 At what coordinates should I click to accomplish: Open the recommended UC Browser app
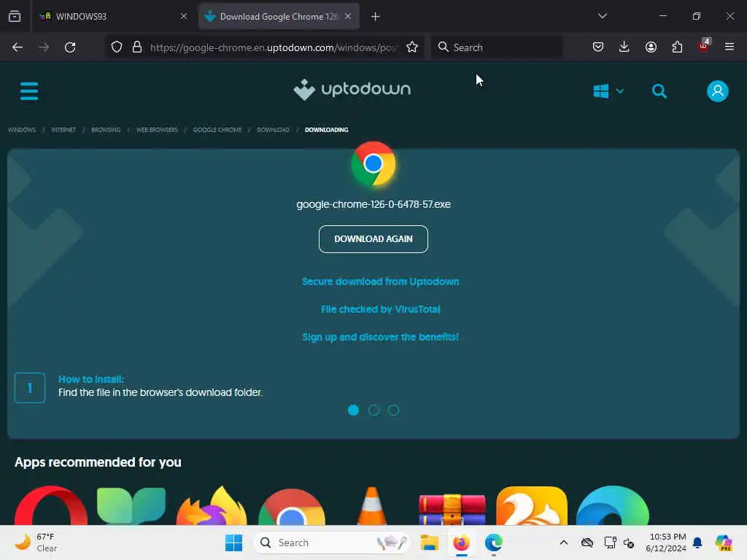pos(532,505)
